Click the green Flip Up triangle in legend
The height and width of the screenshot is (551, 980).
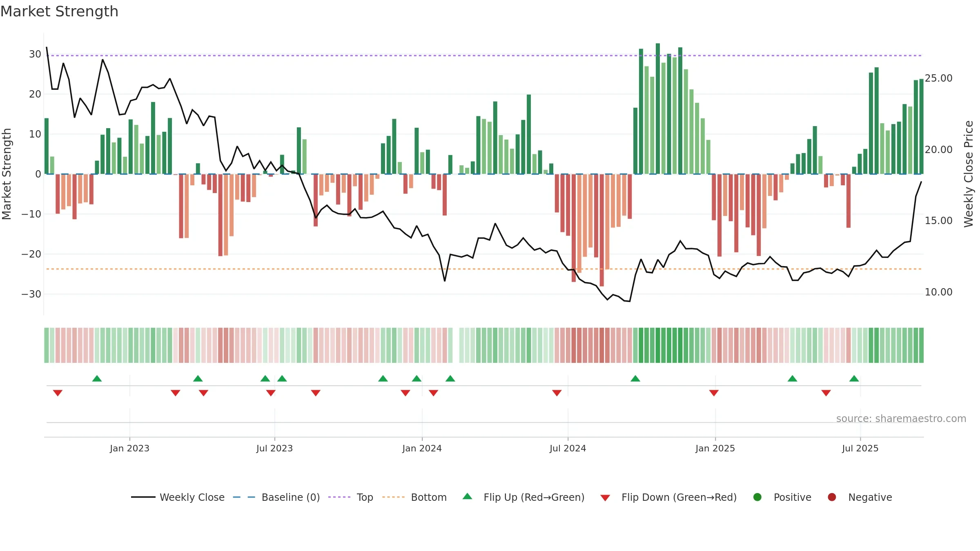point(468,496)
